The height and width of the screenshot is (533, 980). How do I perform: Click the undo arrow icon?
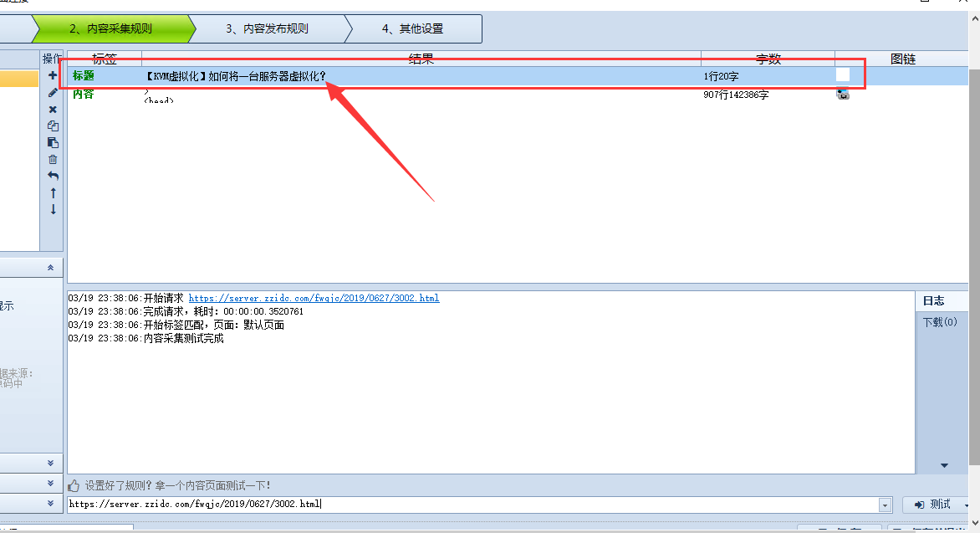pos(53,176)
